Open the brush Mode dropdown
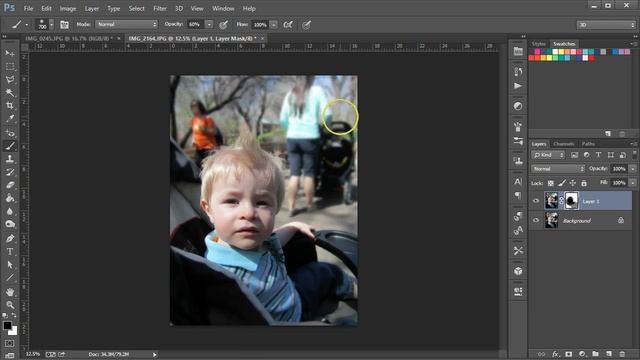The width and height of the screenshot is (640, 360). tap(126, 24)
